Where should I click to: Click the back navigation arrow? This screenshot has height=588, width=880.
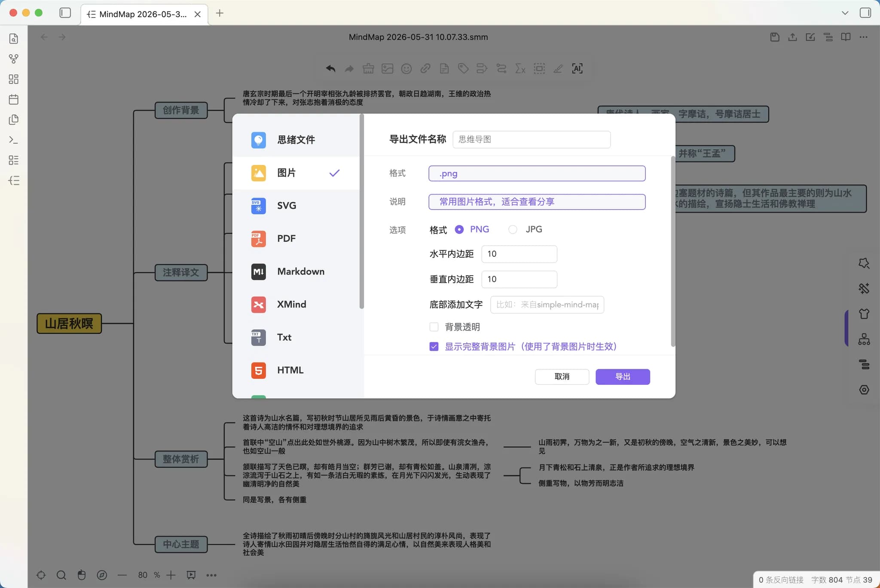point(44,37)
